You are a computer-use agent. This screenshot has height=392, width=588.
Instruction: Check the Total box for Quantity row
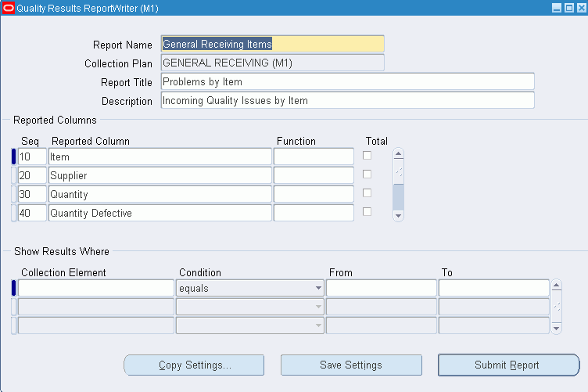(x=367, y=192)
